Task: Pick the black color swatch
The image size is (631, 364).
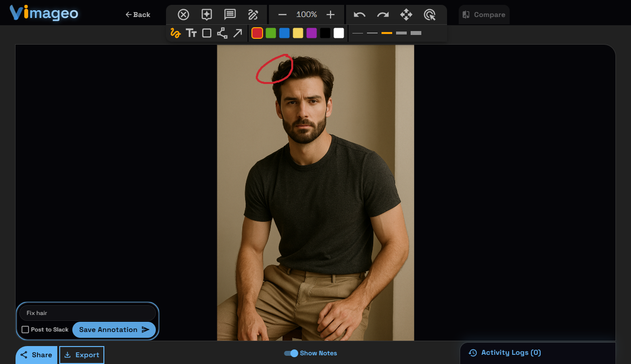Action: tap(325, 33)
